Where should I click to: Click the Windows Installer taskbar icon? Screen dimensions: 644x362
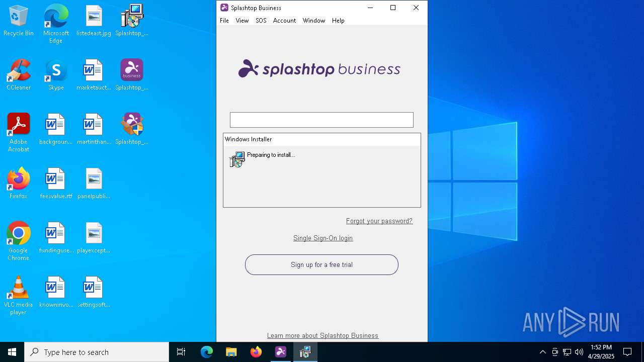click(x=305, y=352)
